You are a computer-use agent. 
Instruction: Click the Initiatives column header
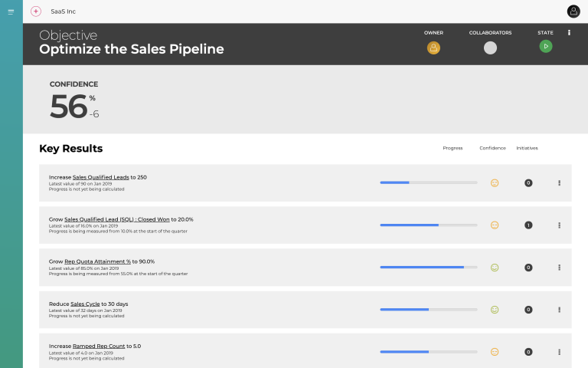527,148
